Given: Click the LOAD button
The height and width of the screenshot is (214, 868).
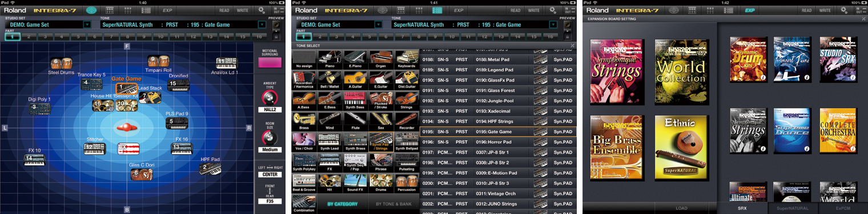Looking at the screenshot, I should click(x=681, y=209).
